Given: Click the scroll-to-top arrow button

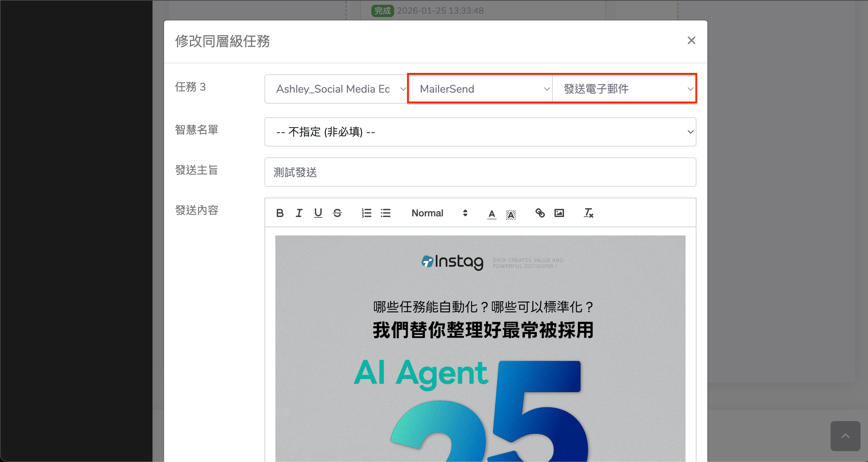Looking at the screenshot, I should click(x=845, y=436).
